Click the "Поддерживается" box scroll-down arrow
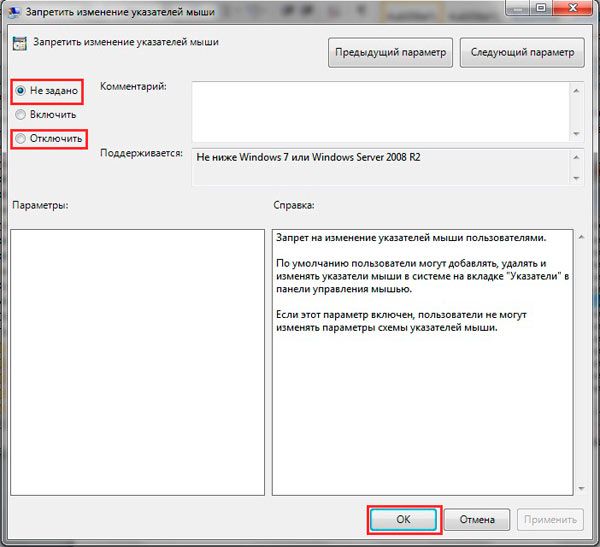 click(x=576, y=178)
